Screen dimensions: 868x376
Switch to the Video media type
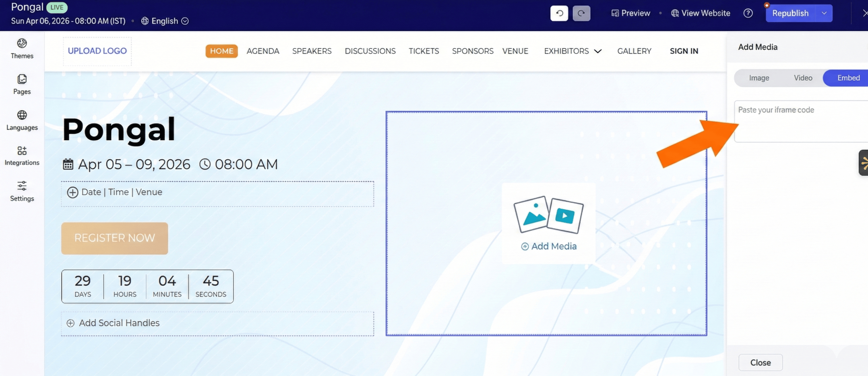click(803, 78)
